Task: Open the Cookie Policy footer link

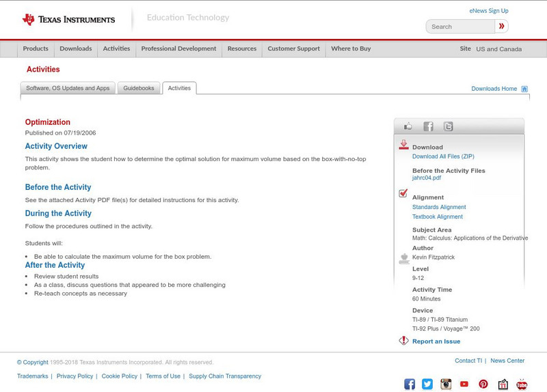Action: 119,376
